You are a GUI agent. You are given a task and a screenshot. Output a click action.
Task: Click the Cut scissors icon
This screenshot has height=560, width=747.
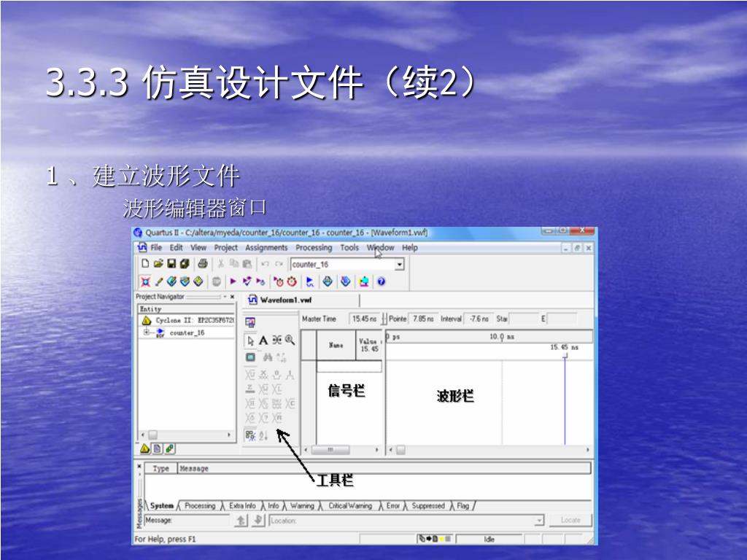tap(220, 263)
